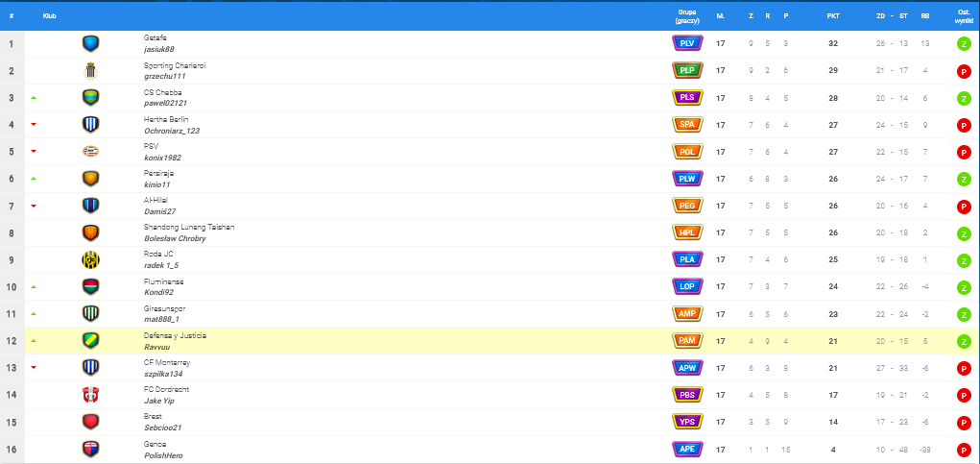Select the PSV club crest icon
980x464 pixels.
click(90, 152)
